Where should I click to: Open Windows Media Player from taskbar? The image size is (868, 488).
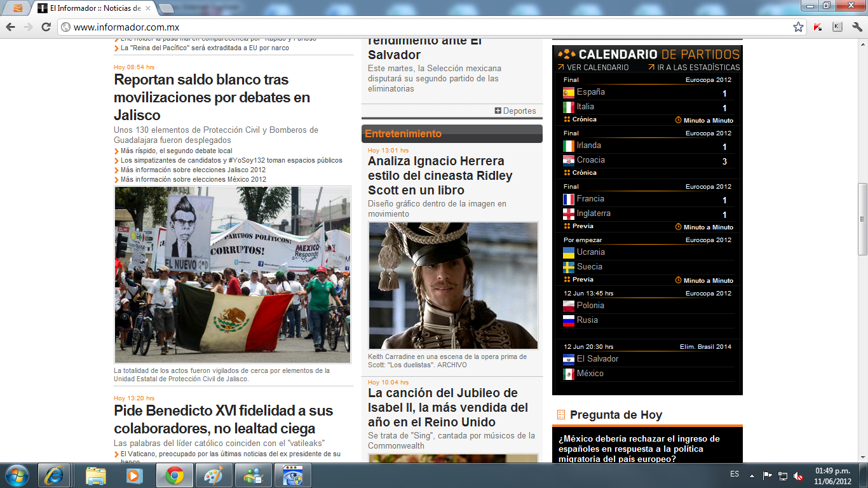click(x=134, y=475)
